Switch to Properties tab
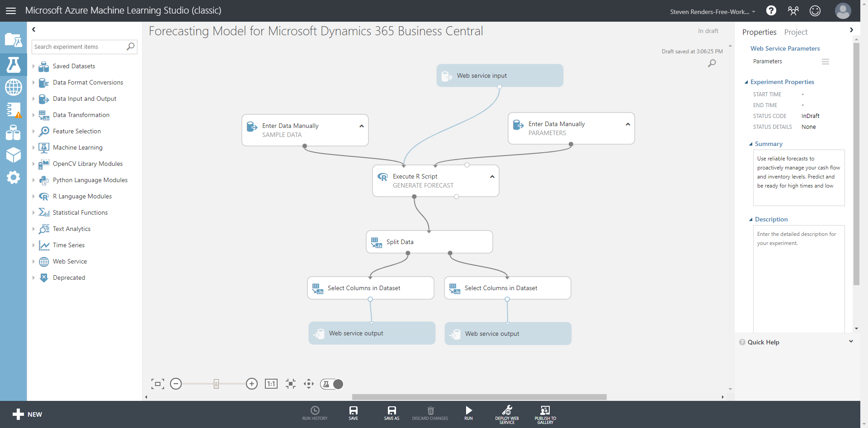This screenshot has height=428, width=868. [759, 32]
